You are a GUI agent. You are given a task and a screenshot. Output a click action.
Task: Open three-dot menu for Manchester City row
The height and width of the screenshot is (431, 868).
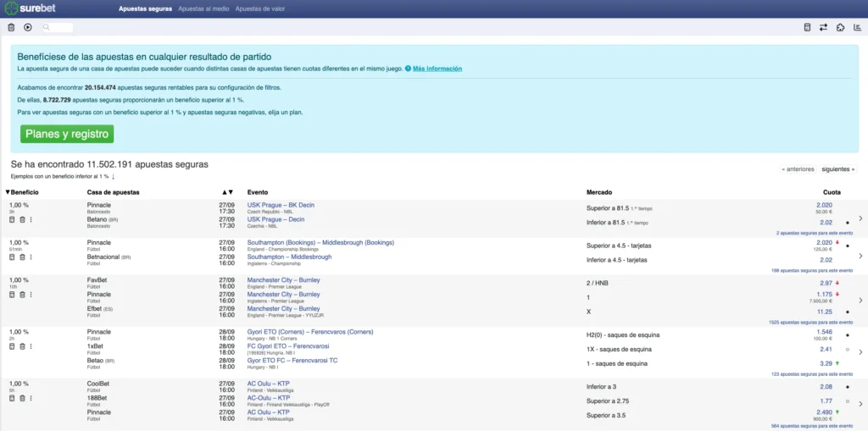tap(31, 294)
